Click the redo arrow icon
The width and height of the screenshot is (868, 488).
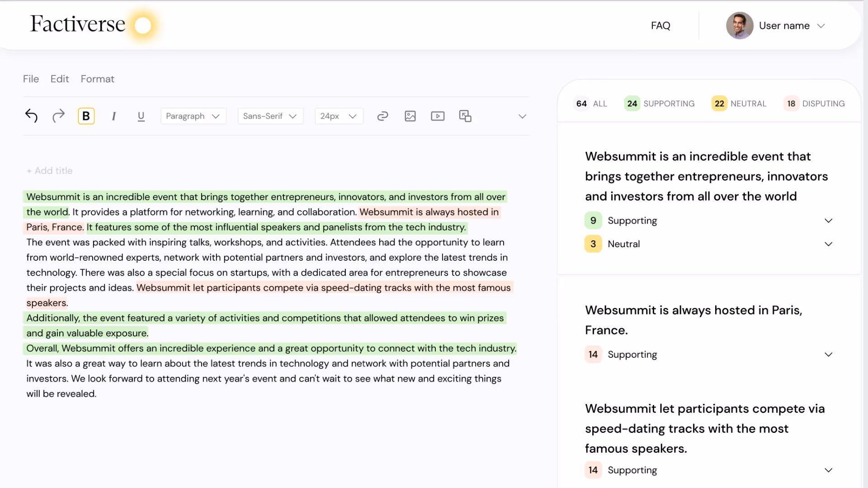58,116
